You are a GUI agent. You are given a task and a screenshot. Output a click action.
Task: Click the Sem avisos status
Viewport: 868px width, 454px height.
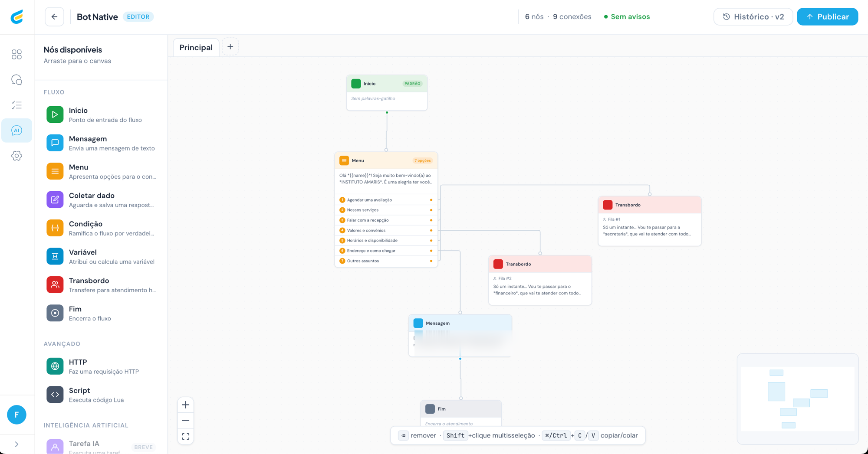click(627, 17)
